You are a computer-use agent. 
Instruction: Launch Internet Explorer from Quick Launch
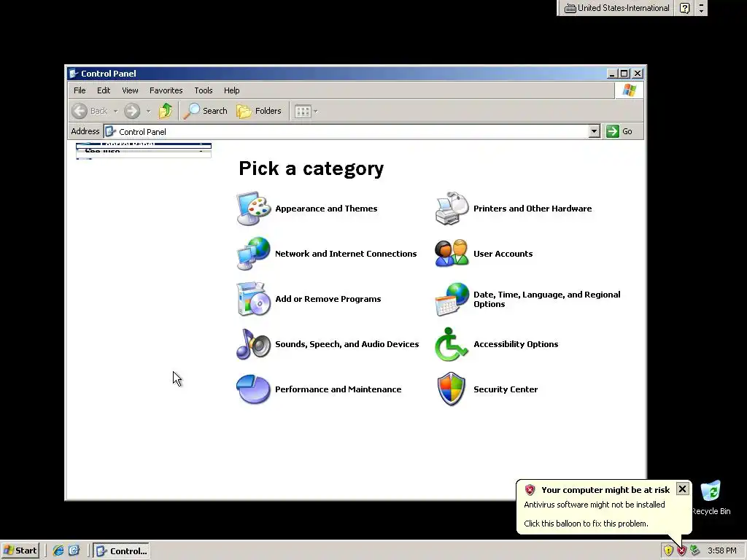(58, 551)
